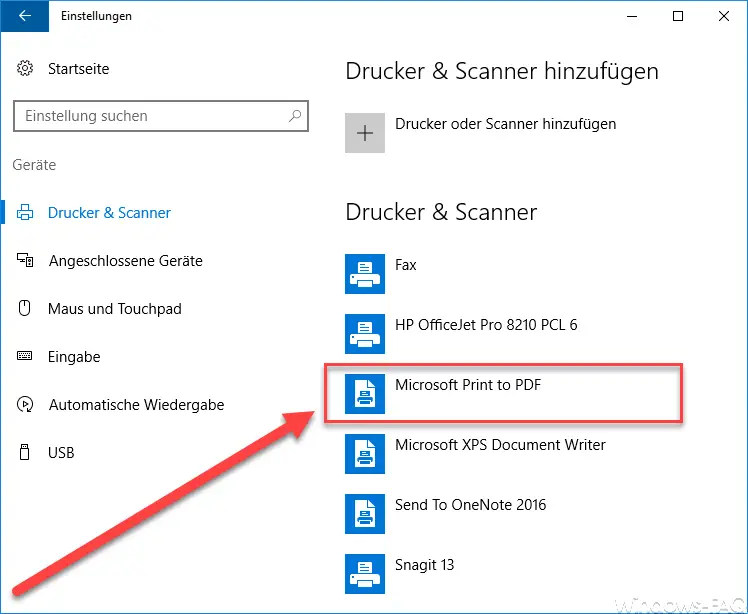Viewport: 748px width, 614px height.
Task: Focus the Einstellung suchen search field
Action: tap(161, 116)
